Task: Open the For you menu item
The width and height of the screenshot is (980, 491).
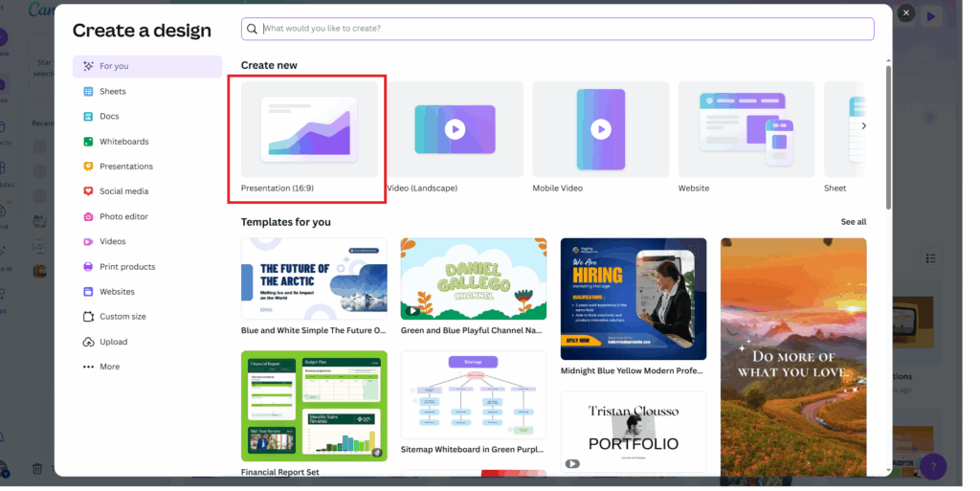Action: pos(147,66)
